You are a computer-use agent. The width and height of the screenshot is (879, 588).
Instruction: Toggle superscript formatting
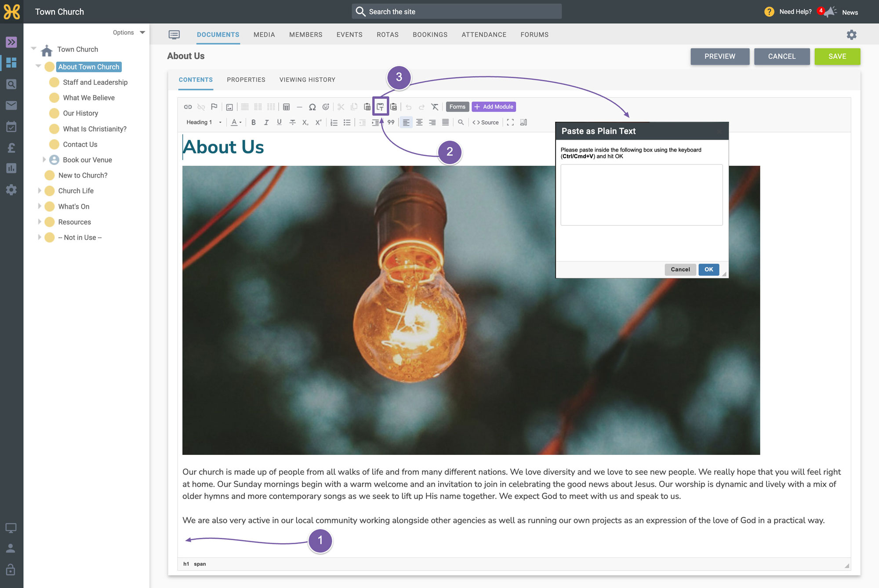[318, 123]
